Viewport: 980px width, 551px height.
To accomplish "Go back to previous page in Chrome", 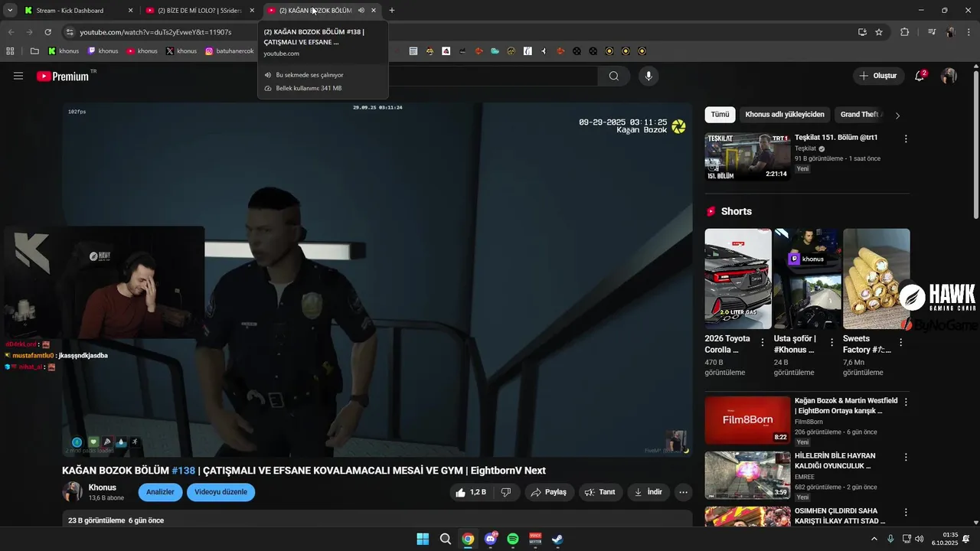I will click(x=11, y=32).
